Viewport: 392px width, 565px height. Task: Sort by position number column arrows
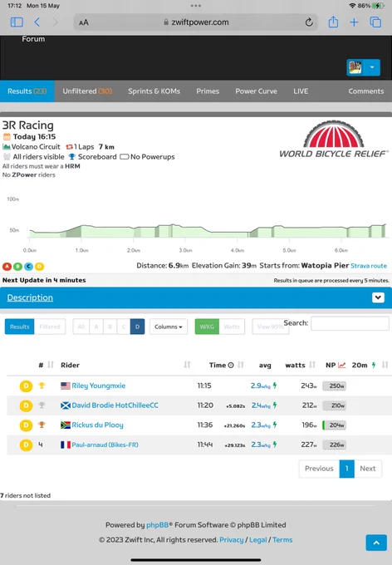[51, 365]
